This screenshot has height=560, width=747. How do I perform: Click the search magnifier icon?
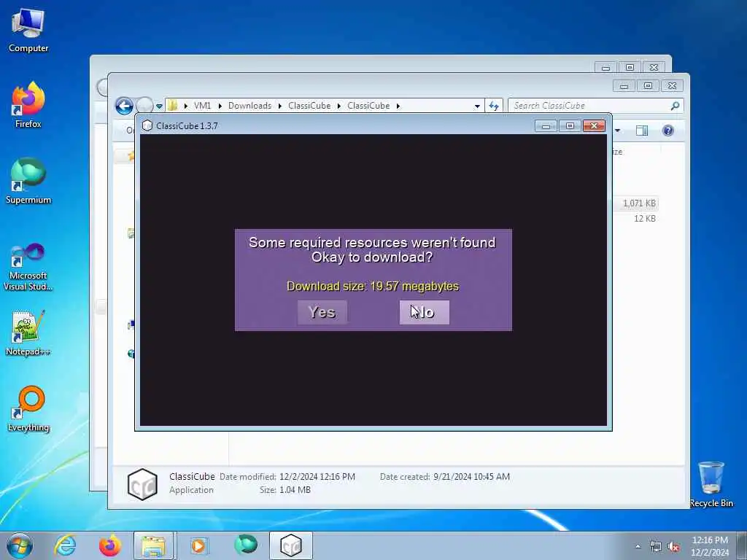[675, 106]
